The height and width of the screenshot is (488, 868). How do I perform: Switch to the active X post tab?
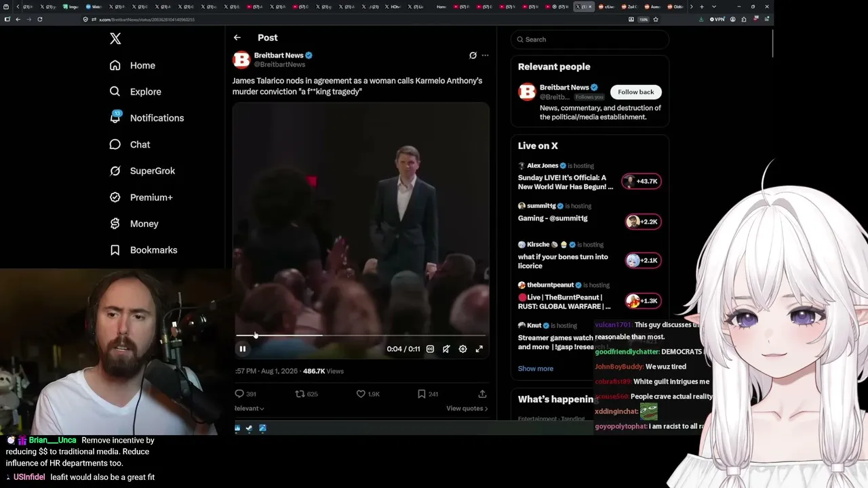tap(583, 7)
